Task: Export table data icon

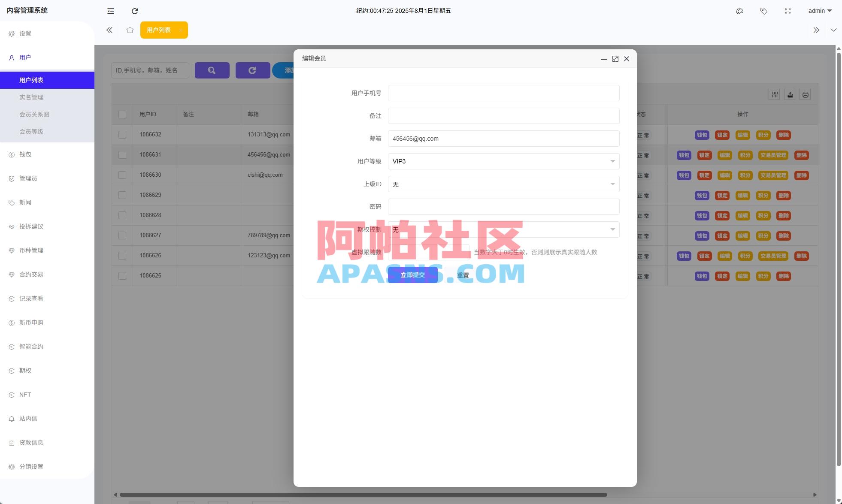Action: (790, 95)
